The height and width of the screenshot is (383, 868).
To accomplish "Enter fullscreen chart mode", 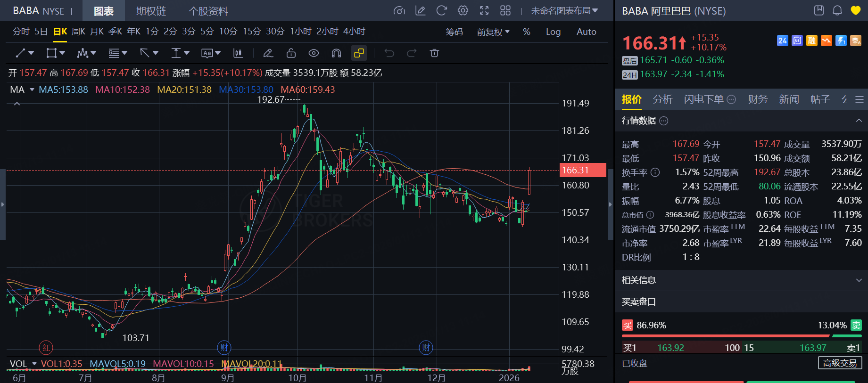I will click(x=484, y=11).
